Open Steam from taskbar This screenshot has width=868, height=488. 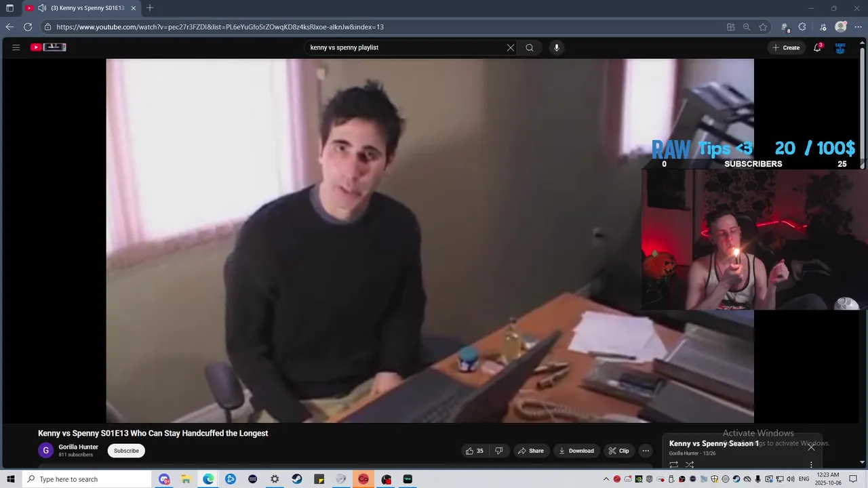pos(297,479)
